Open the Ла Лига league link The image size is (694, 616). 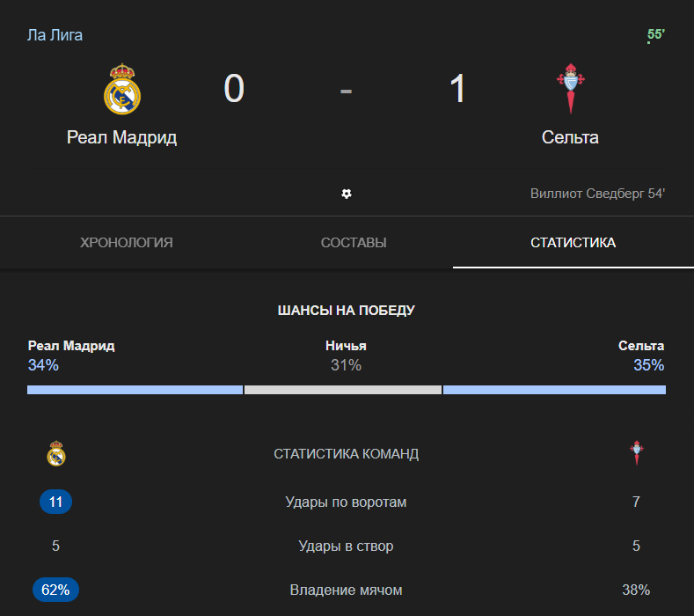pyautogui.click(x=55, y=35)
